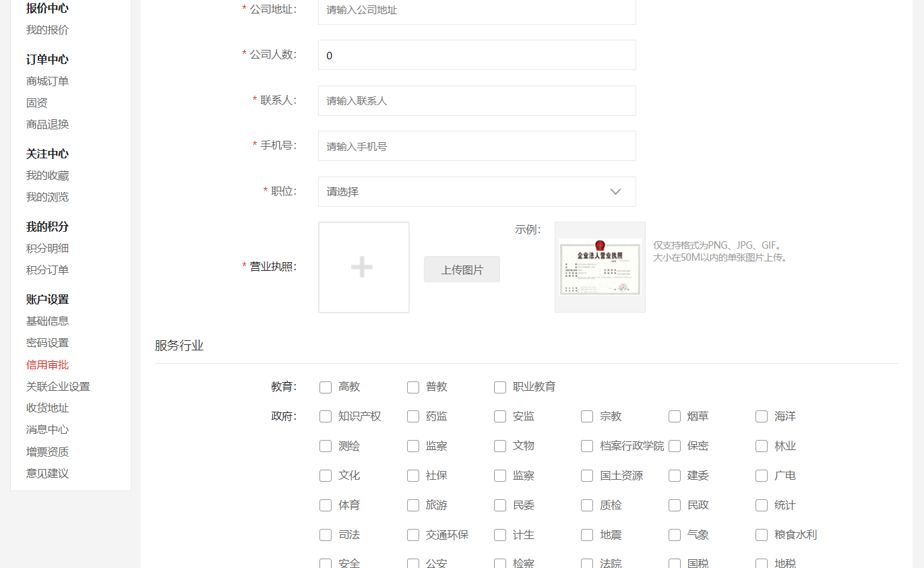
Task: Go to 商城订单 in the sidebar
Action: 47,82
